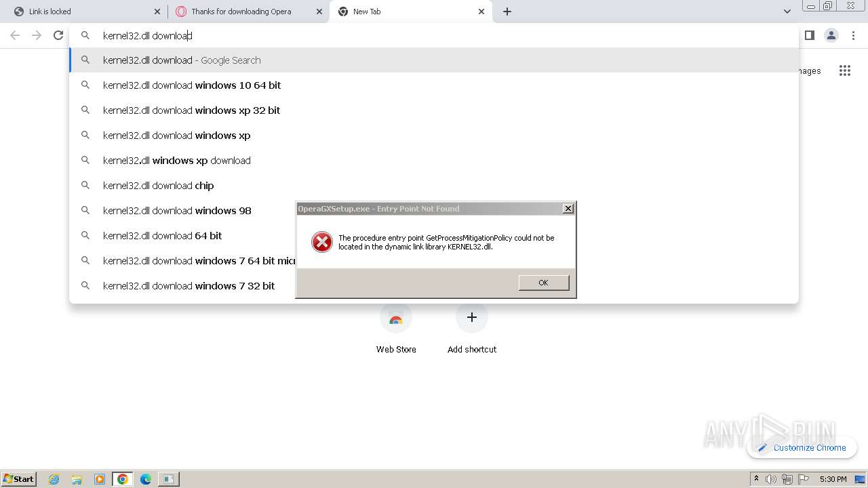This screenshot has height=488, width=868.
Task: Click the browser back arrow
Action: pos(15,35)
